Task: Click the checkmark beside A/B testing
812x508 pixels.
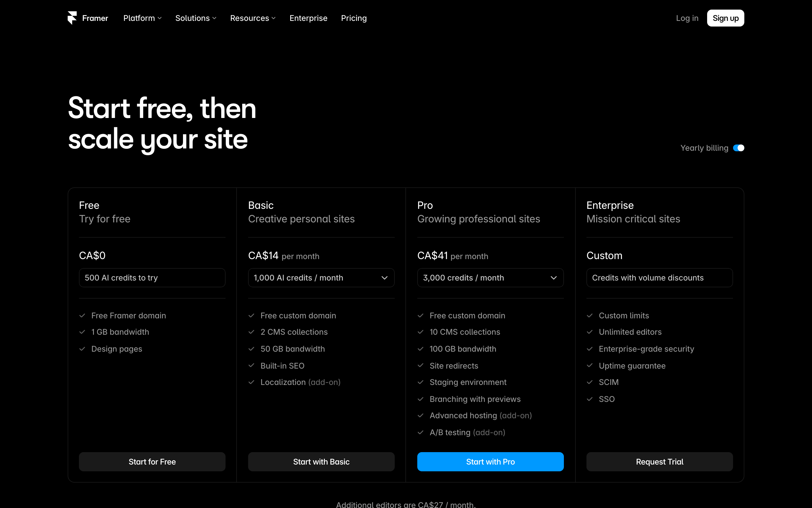Action: 420,432
